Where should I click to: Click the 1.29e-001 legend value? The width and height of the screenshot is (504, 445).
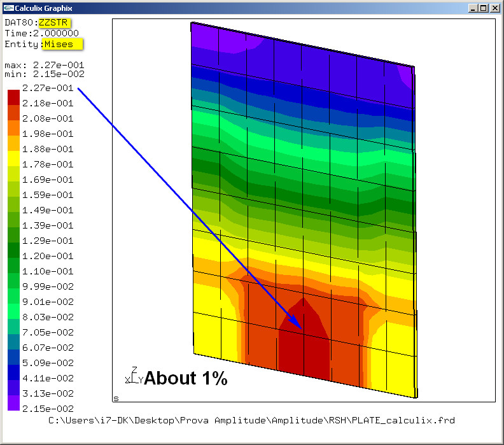tap(48, 241)
